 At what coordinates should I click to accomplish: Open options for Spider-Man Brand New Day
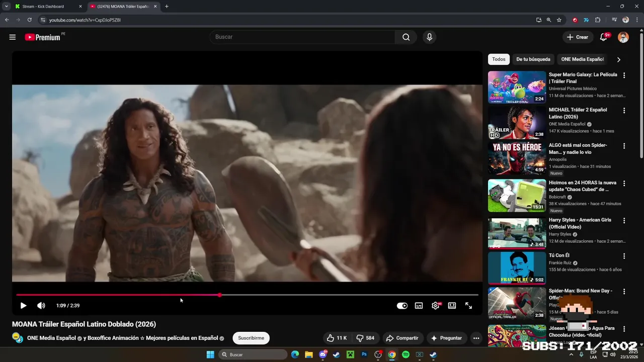624,292
